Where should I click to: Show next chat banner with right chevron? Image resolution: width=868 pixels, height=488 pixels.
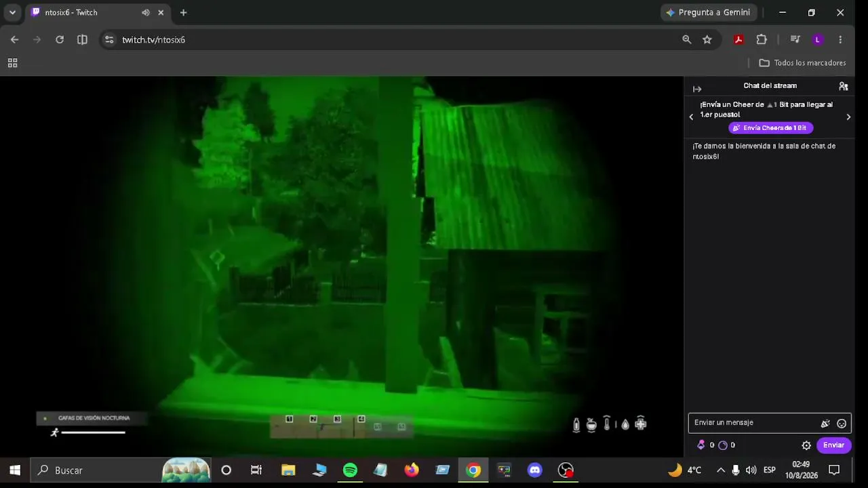pyautogui.click(x=848, y=117)
